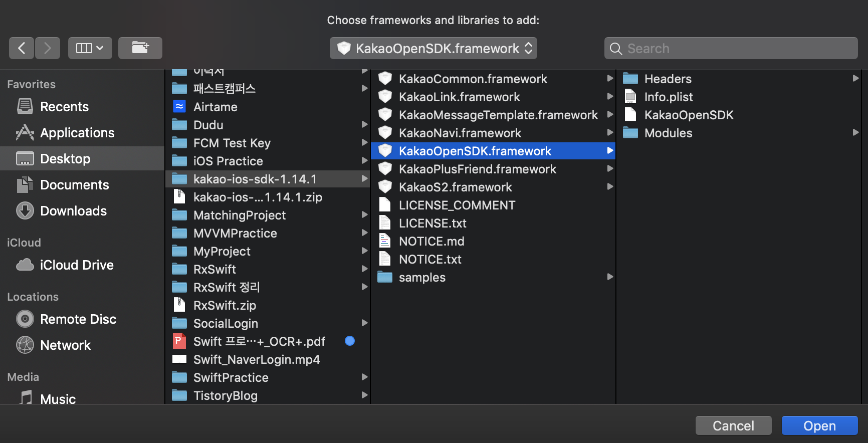Expand the MVVMPractice folder arrow
868x443 pixels.
(364, 233)
